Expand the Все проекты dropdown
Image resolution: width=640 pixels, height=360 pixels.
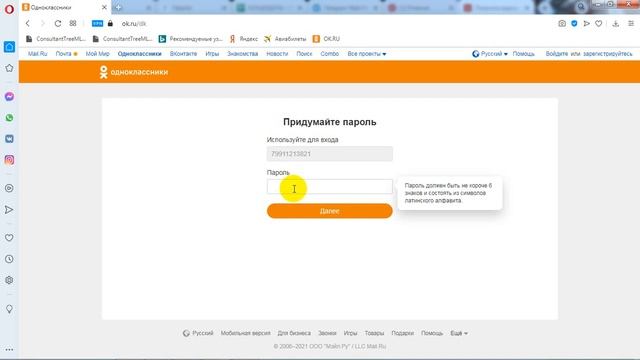(367, 54)
